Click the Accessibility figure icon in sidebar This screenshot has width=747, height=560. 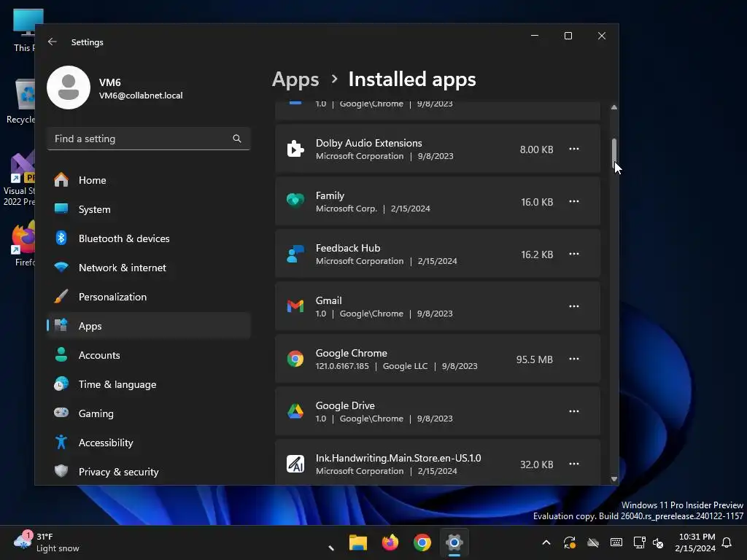(61, 442)
